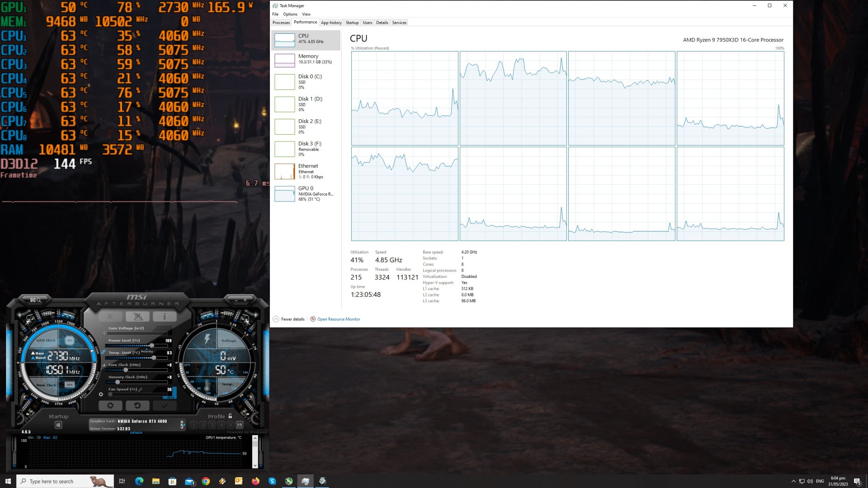
Task: Click the Detach monitor button
Action: [x=136, y=432]
